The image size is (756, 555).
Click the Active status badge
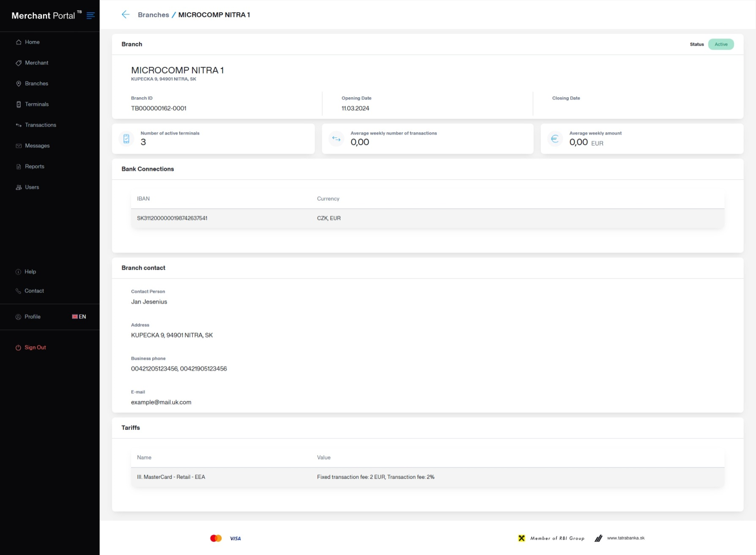click(721, 44)
